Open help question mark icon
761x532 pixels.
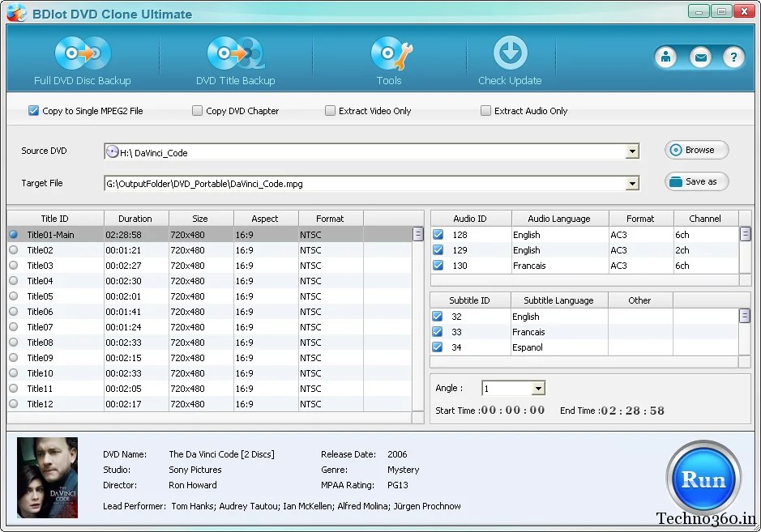tap(733, 57)
